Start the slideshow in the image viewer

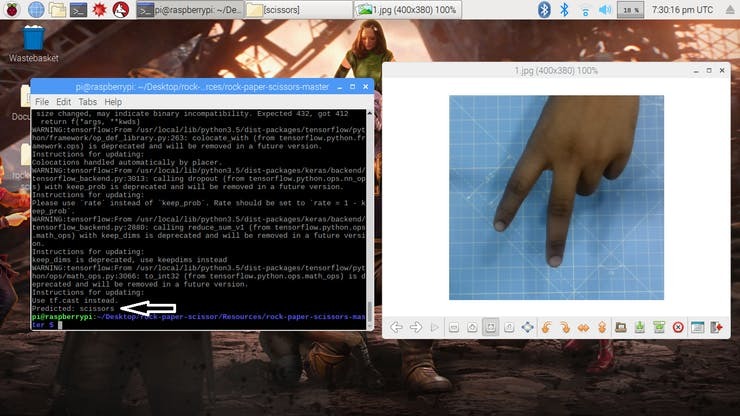tap(434, 327)
